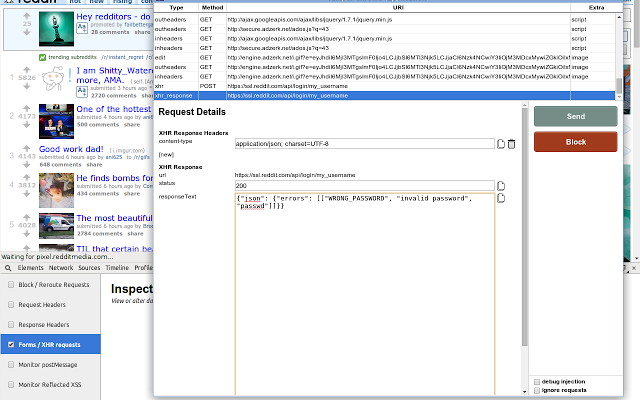640x400 pixels.
Task: Upvote the Good work dad! post
Action: (27, 148)
